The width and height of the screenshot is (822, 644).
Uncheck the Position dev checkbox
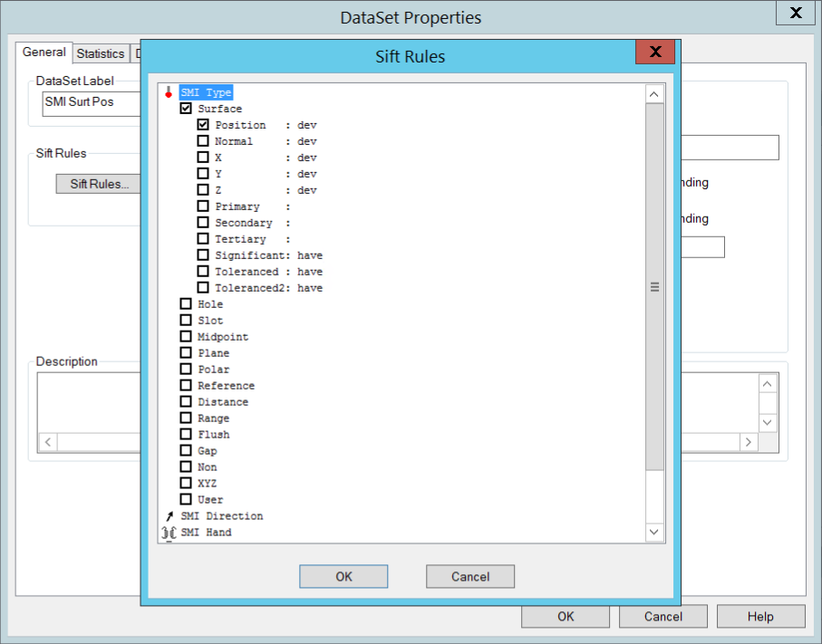[203, 125]
